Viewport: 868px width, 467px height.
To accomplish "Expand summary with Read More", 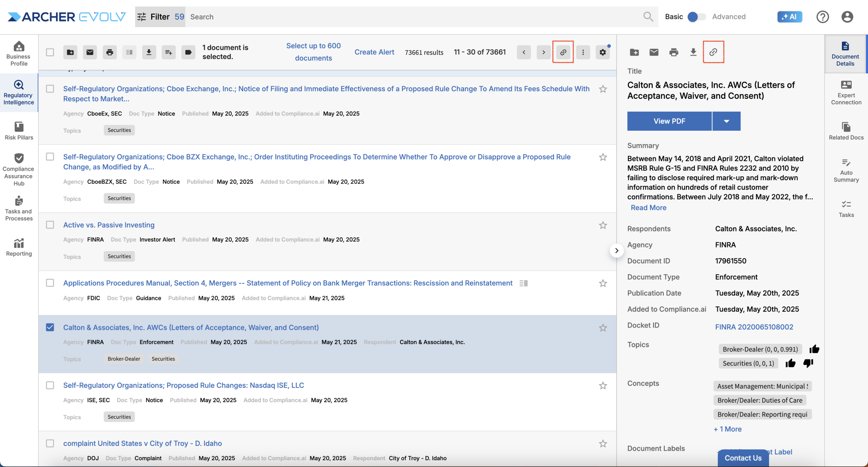I will point(648,208).
